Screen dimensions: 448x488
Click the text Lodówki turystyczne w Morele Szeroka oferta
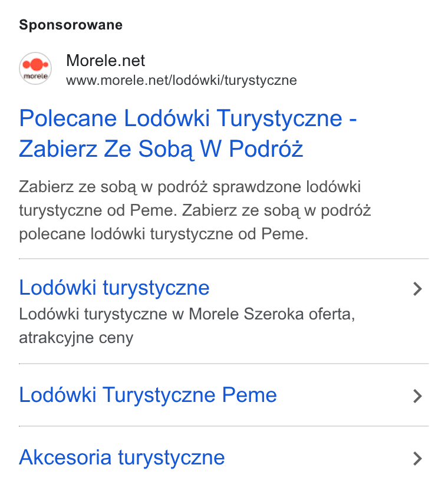[187, 314]
